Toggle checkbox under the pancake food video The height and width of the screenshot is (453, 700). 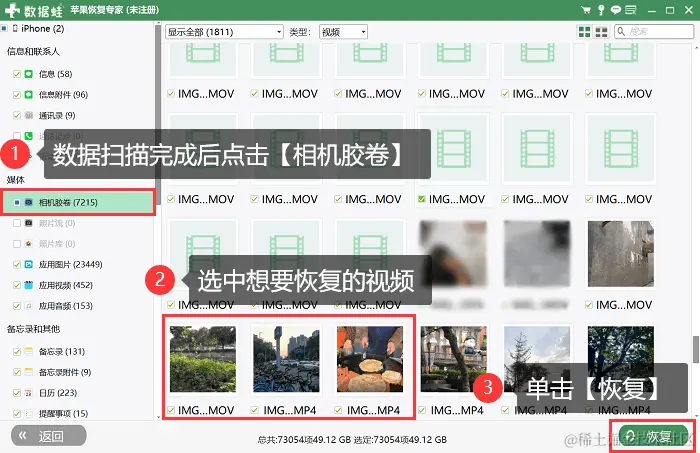338,410
